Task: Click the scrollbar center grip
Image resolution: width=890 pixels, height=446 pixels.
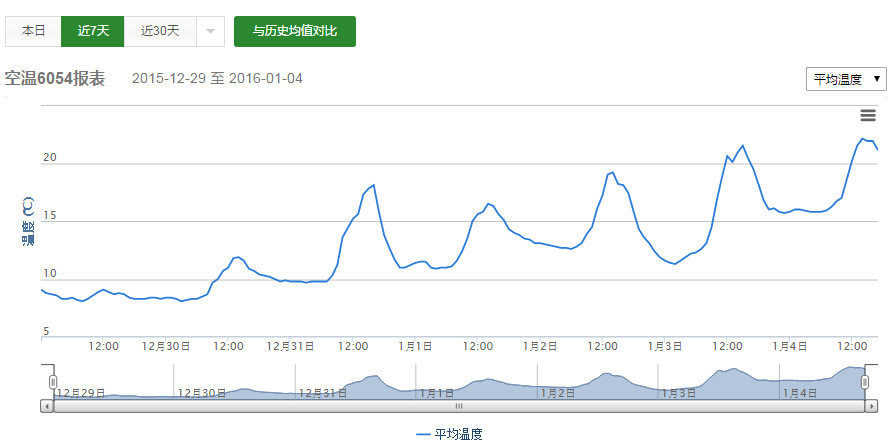Action: (x=459, y=406)
